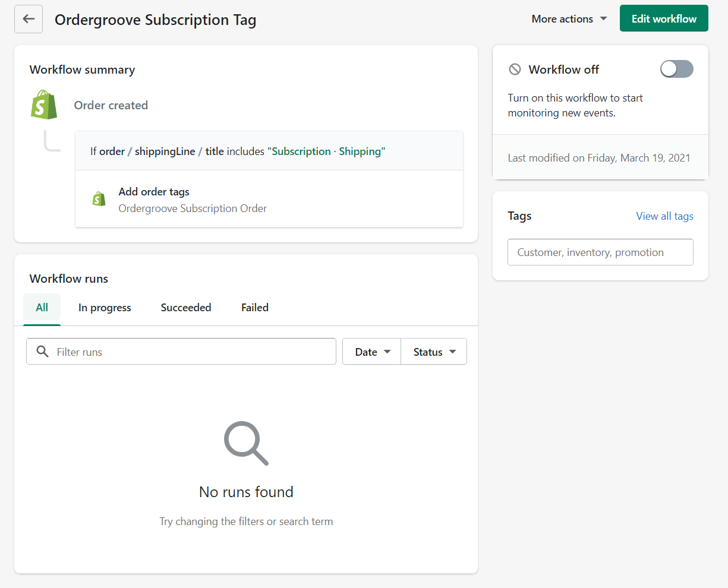728x588 pixels.
Task: Open the Status filter dropdown
Action: click(433, 351)
